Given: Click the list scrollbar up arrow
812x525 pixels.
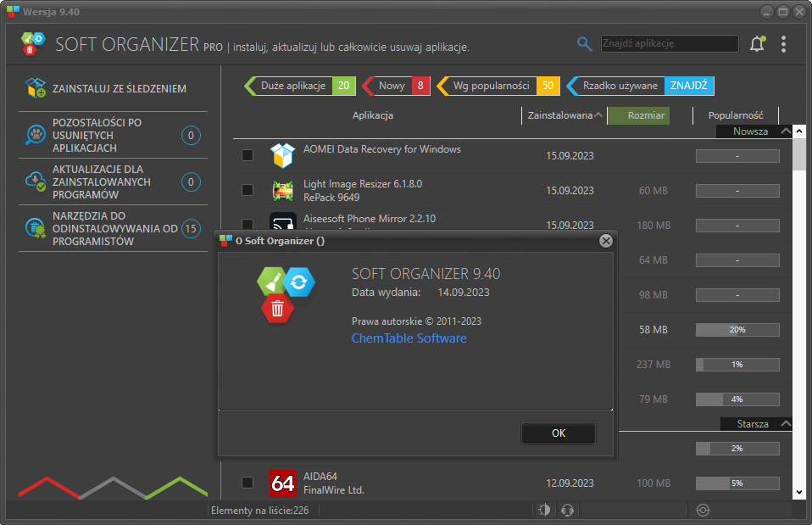Looking at the screenshot, I should [x=798, y=131].
